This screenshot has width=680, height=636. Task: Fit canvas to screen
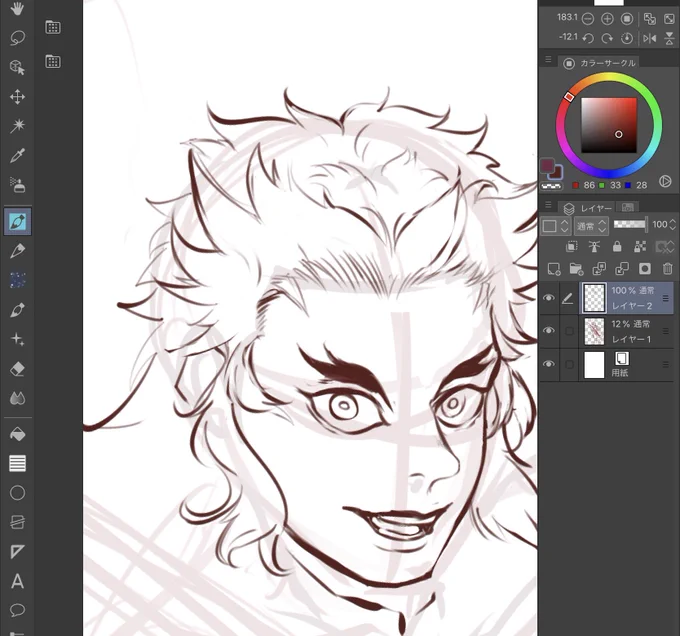tap(669, 19)
